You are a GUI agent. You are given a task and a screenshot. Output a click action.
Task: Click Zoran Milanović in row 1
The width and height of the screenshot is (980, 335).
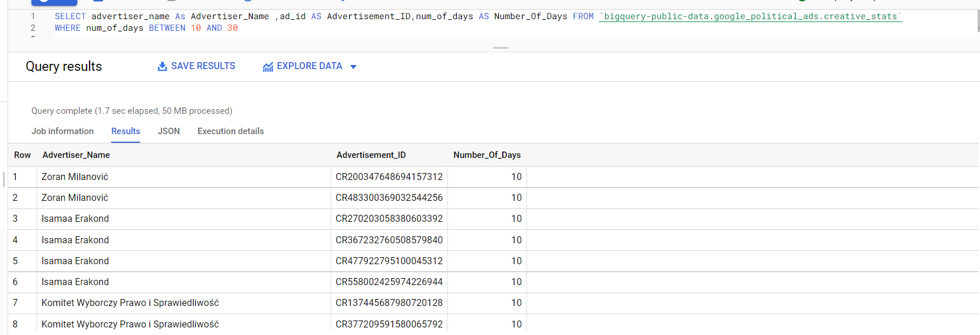point(75,176)
